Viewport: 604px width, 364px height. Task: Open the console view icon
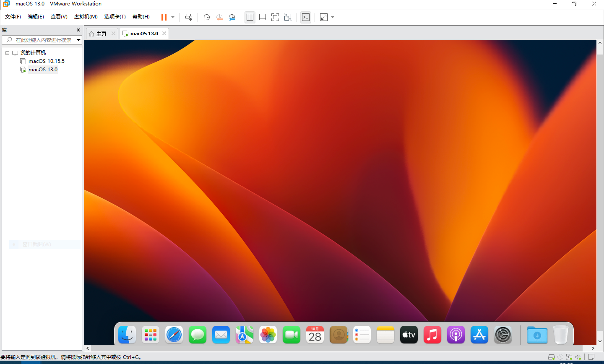coord(306,17)
